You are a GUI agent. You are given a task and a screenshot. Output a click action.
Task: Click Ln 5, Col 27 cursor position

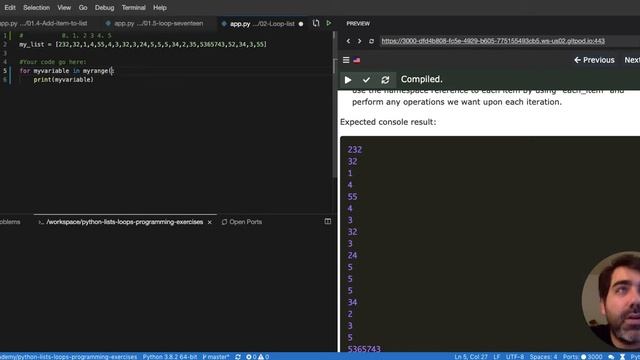[x=471, y=357]
